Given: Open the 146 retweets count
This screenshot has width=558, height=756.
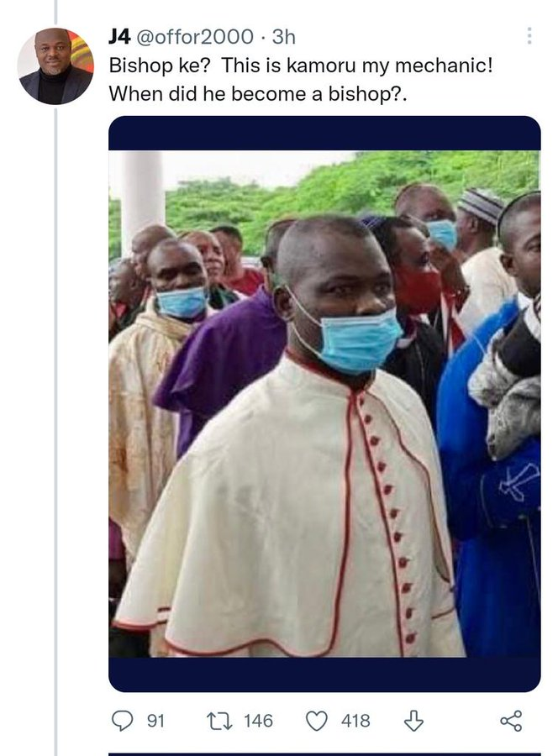Looking at the screenshot, I should [x=257, y=721].
